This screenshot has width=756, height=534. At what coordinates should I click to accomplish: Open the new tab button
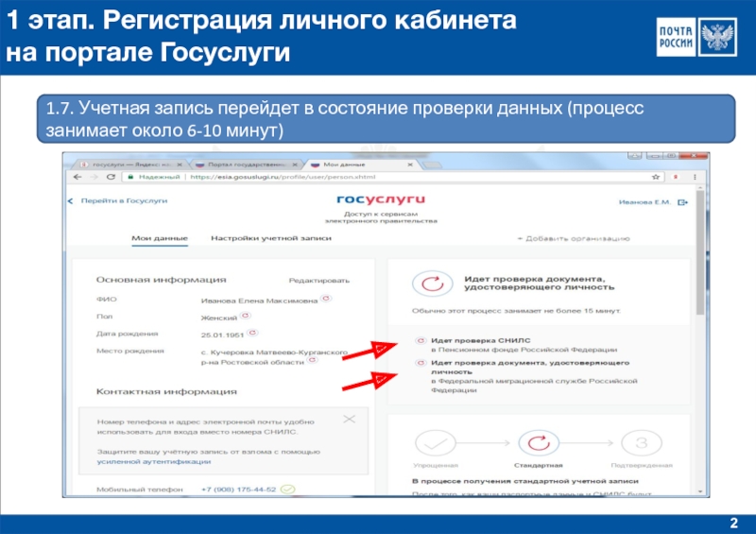coord(432,165)
